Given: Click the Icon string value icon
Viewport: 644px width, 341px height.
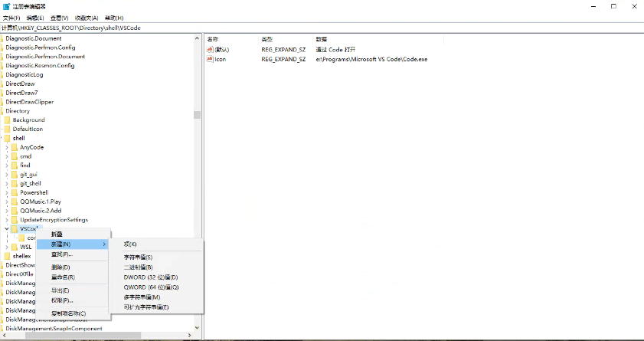Looking at the screenshot, I should coord(210,59).
